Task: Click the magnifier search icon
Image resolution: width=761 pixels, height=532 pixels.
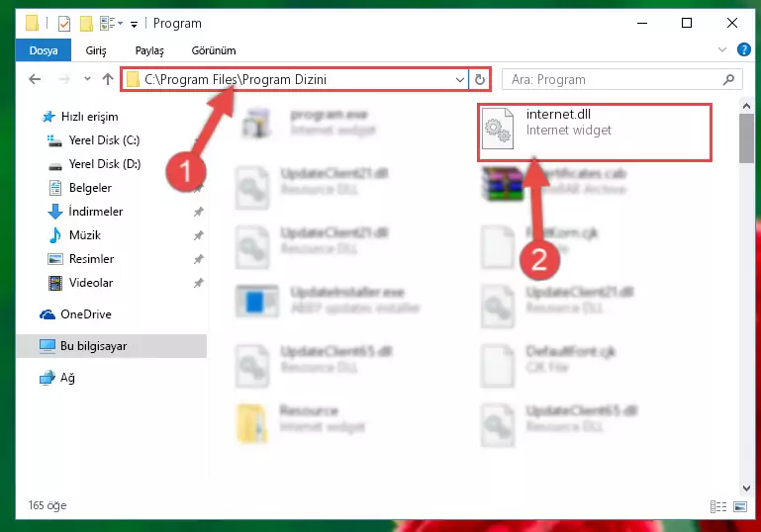Action: [728, 79]
